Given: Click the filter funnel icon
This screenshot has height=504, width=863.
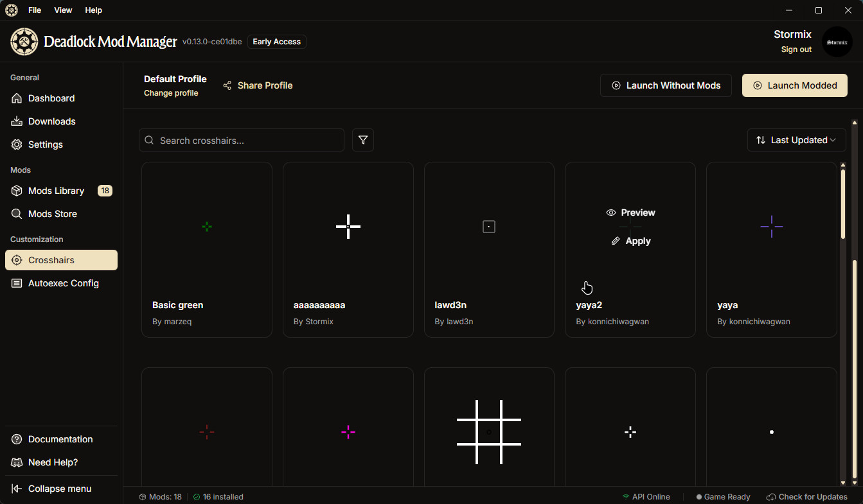Looking at the screenshot, I should click(x=363, y=140).
